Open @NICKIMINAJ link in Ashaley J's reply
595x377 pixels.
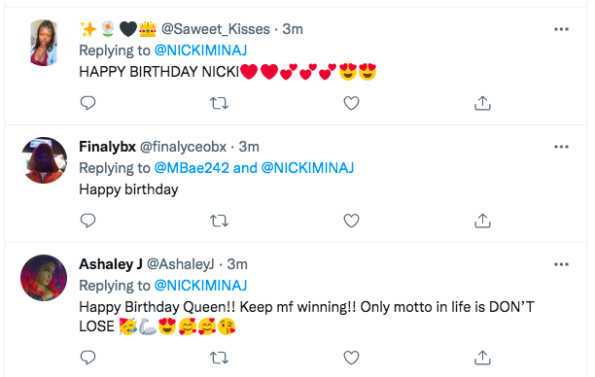(201, 285)
